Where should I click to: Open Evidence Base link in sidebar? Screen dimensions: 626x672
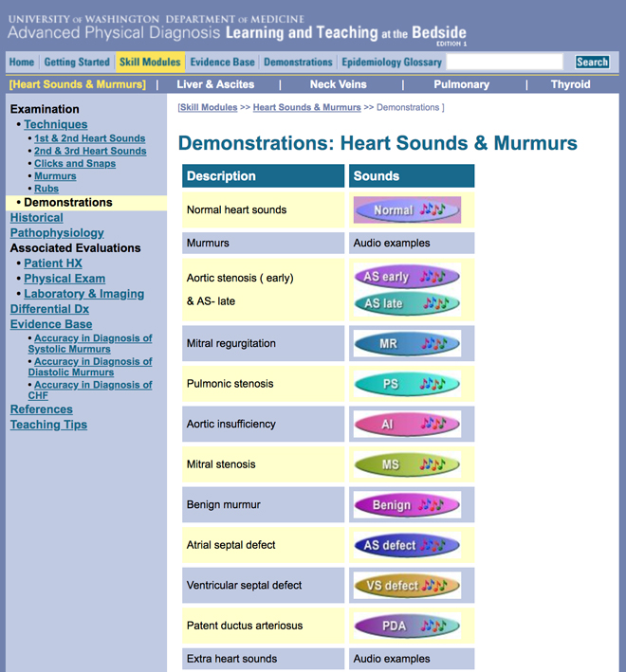pos(51,324)
